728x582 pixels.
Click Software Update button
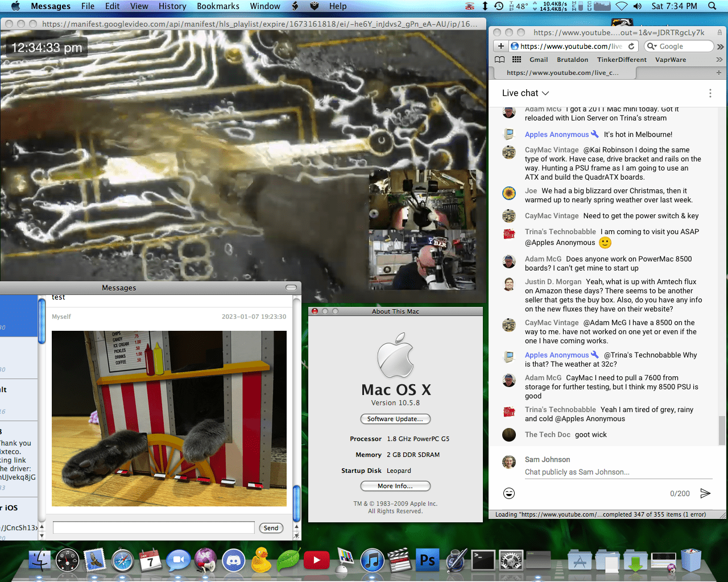click(x=395, y=419)
